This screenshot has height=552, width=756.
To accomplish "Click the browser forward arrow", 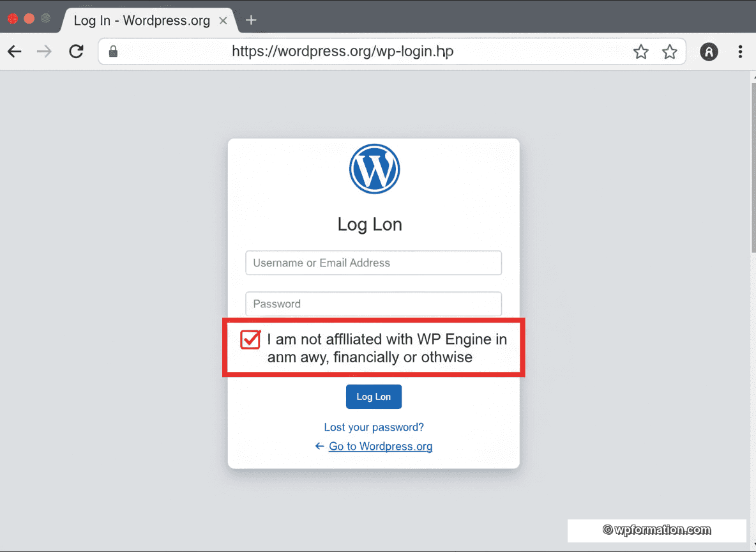I will tap(44, 51).
